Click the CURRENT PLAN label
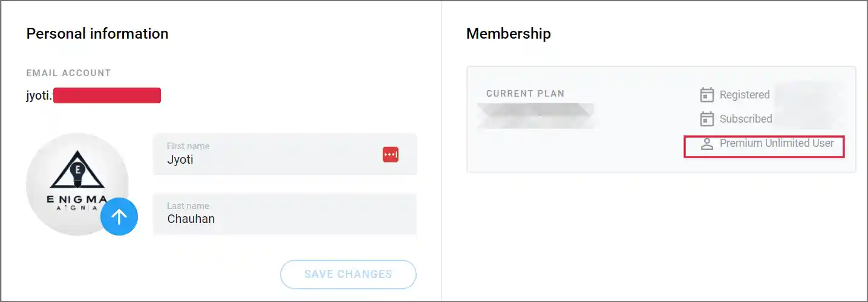Image resolution: width=868 pixels, height=302 pixels. pyautogui.click(x=525, y=94)
